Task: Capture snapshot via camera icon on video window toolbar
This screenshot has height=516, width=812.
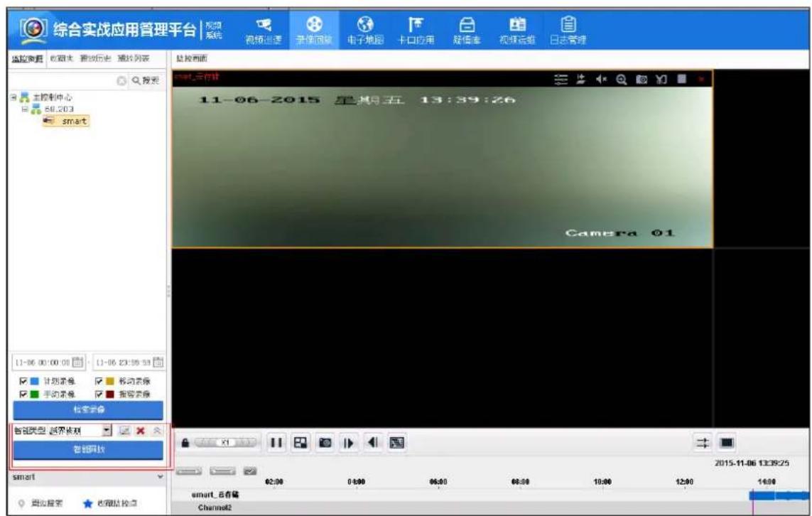Action: coord(642,80)
